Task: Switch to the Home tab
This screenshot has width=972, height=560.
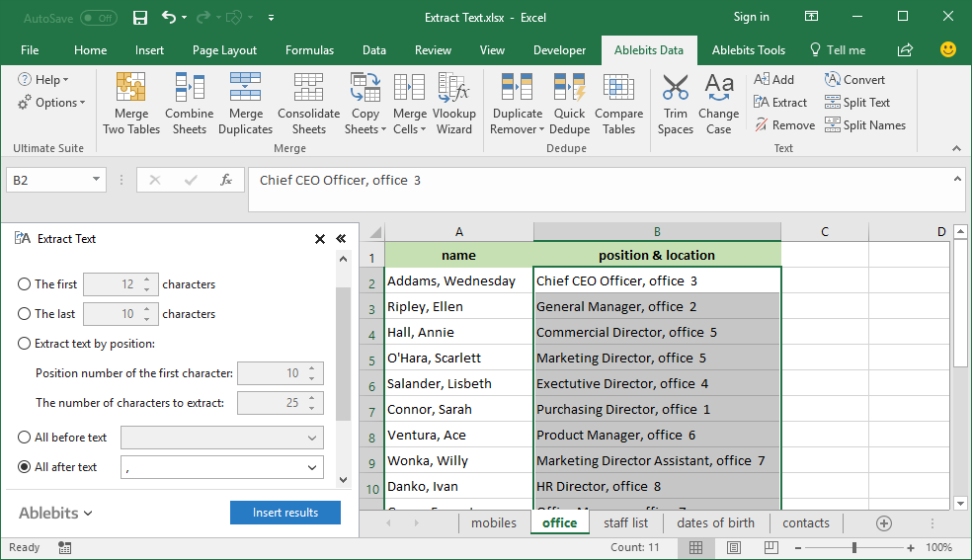Action: [x=91, y=50]
